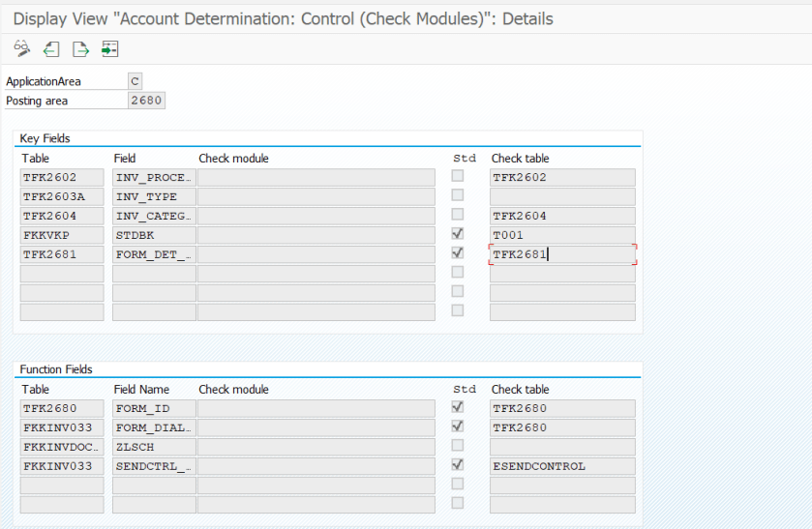Click the INV_TYPE field cell
812x529 pixels.
(x=153, y=196)
